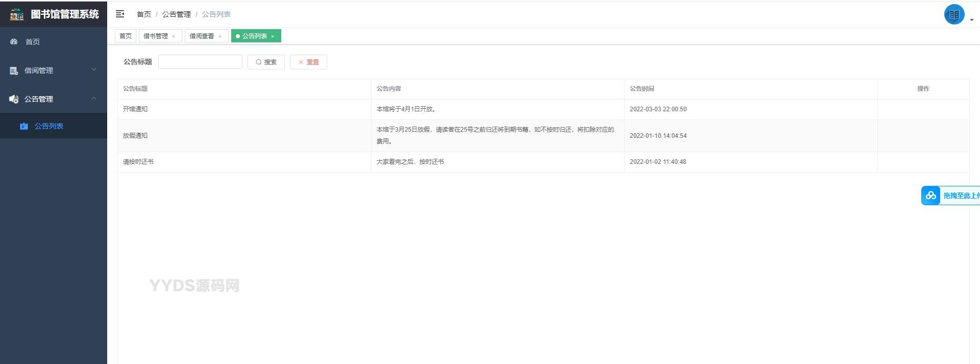Click the 公告列表 submenu icon

coord(23,126)
